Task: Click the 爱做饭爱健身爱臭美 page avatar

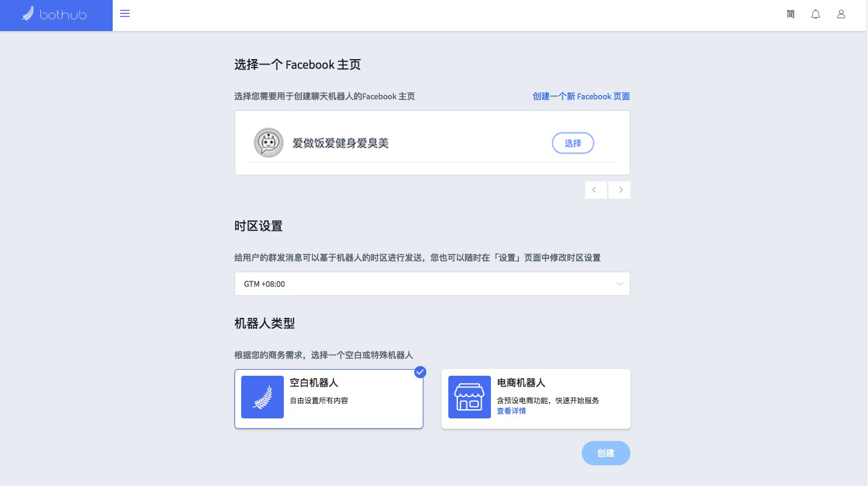Action: pos(269,143)
